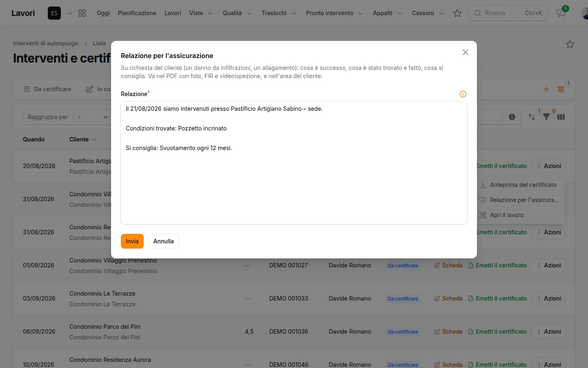This screenshot has height=368, width=588.
Task: Open the filter funnel icon
Action: coord(546,117)
